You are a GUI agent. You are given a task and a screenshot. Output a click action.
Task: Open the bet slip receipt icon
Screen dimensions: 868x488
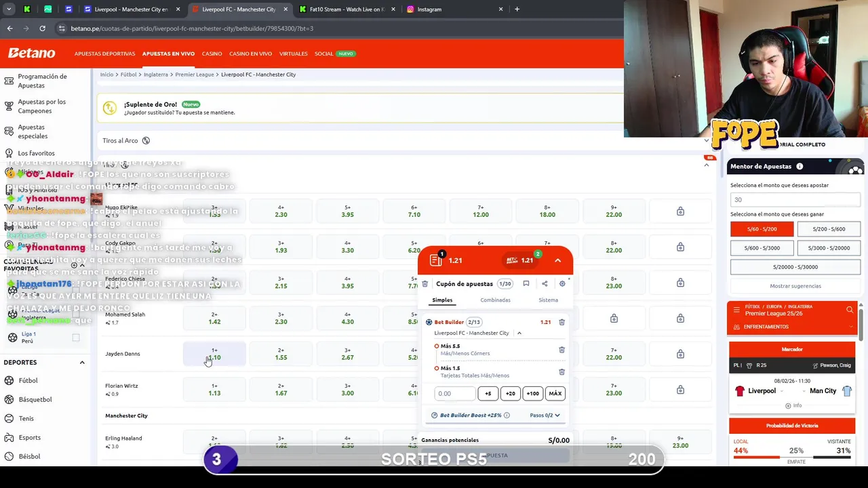(x=435, y=260)
